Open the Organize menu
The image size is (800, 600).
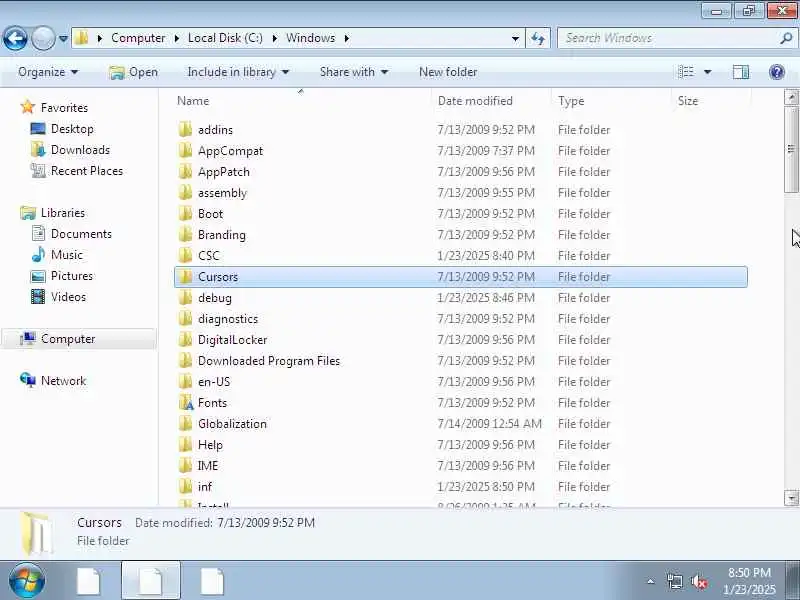(48, 72)
